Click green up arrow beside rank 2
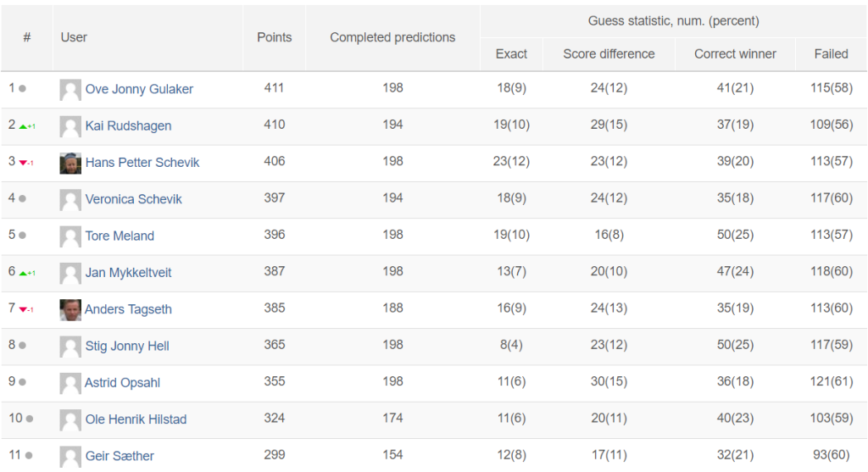Viewport: 868px width, 472px height. (23, 127)
